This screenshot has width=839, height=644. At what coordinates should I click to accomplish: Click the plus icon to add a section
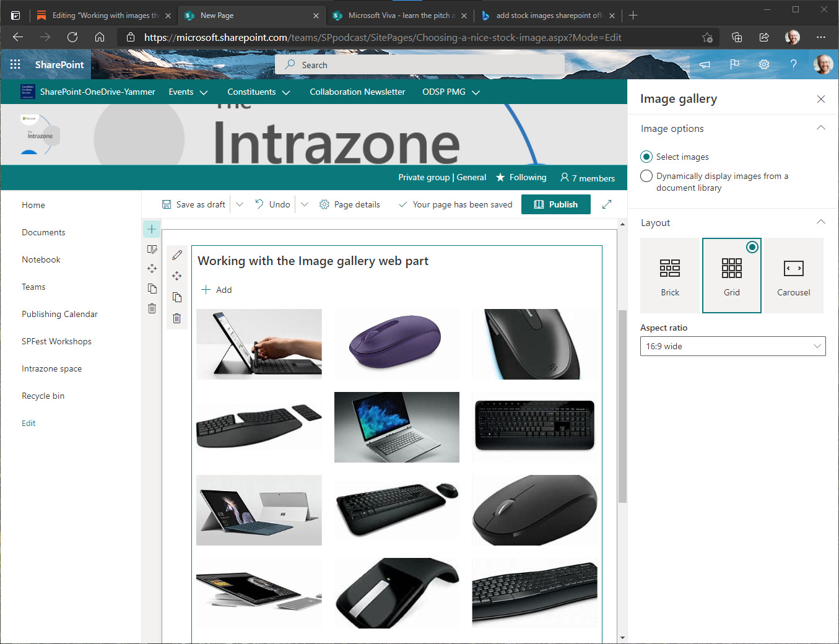click(152, 228)
